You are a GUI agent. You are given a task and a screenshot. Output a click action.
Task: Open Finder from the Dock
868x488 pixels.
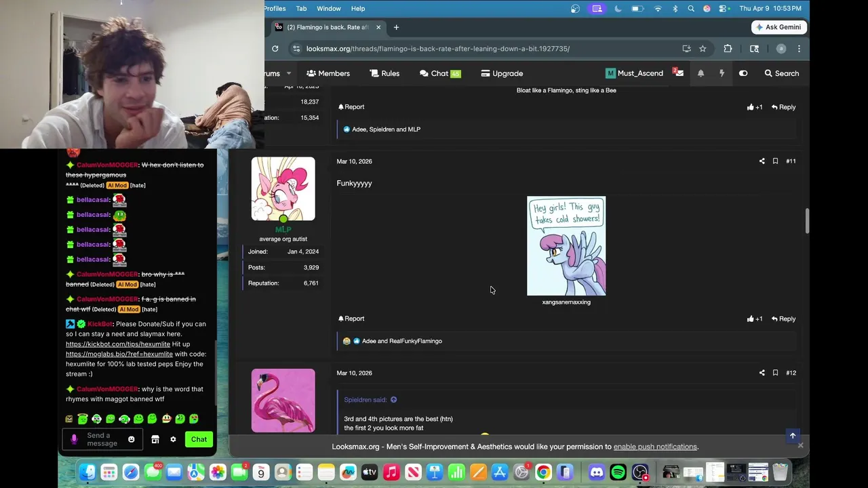[87, 472]
